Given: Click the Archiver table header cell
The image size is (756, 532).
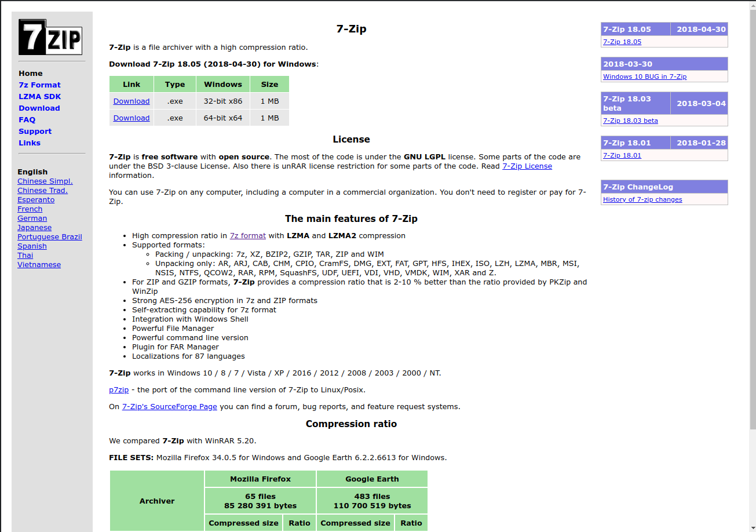Looking at the screenshot, I should [157, 501].
